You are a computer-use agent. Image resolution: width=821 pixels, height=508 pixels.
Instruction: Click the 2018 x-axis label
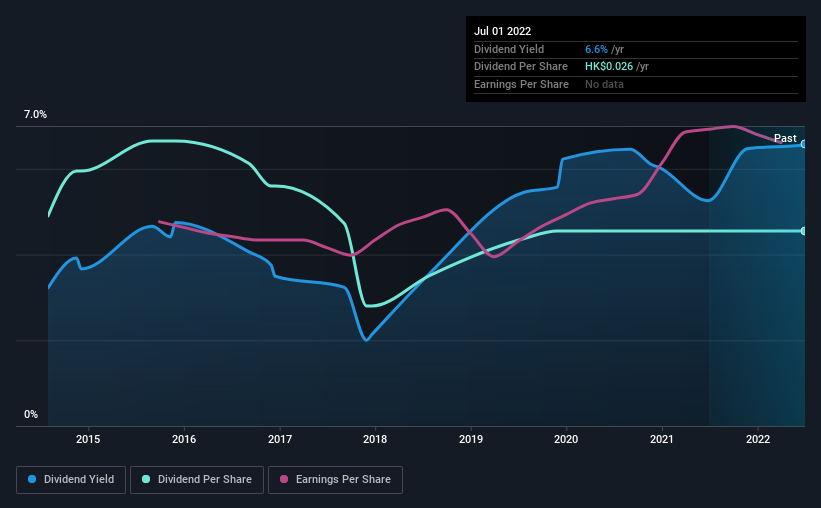coord(375,439)
